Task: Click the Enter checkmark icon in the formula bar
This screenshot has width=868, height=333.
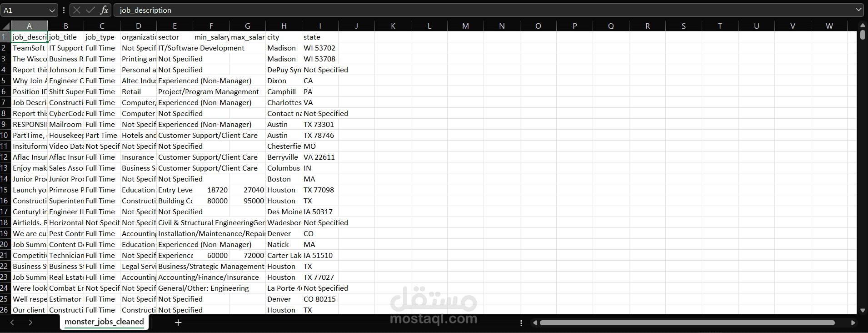Action: 90,10
